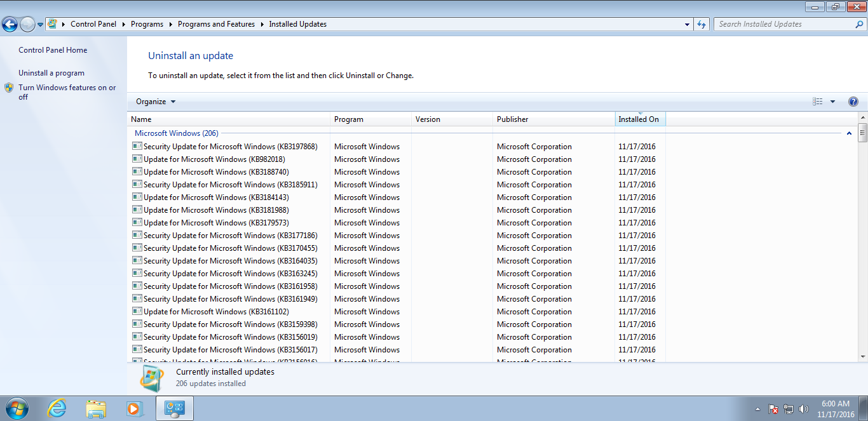Viewport: 868px width, 421px height.
Task: Click the search magnifier icon
Action: point(860,24)
